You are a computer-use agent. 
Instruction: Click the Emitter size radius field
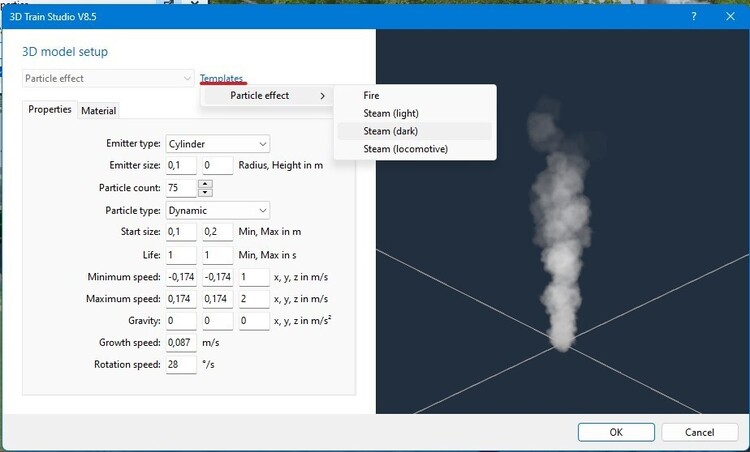181,166
